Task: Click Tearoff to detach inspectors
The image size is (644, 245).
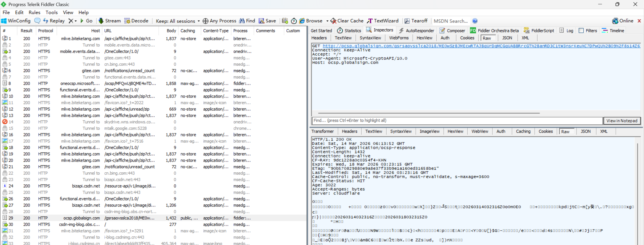Action: [x=416, y=21]
